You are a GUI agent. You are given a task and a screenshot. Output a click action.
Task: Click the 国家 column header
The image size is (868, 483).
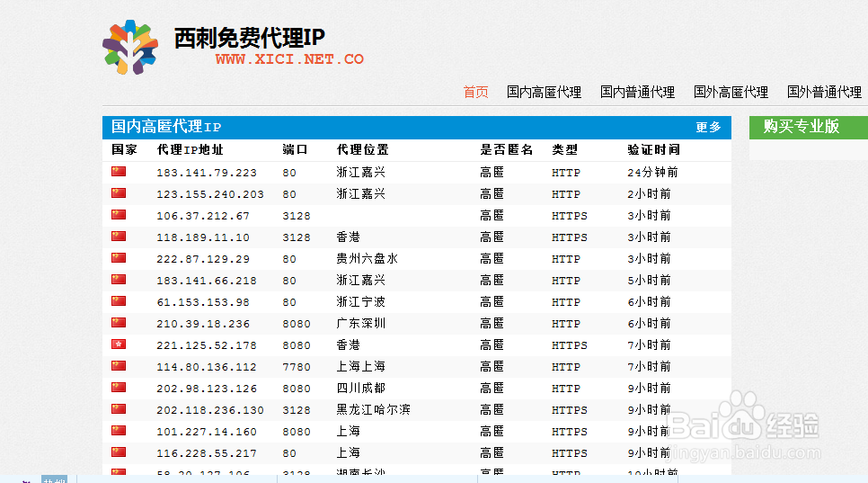tap(124, 149)
